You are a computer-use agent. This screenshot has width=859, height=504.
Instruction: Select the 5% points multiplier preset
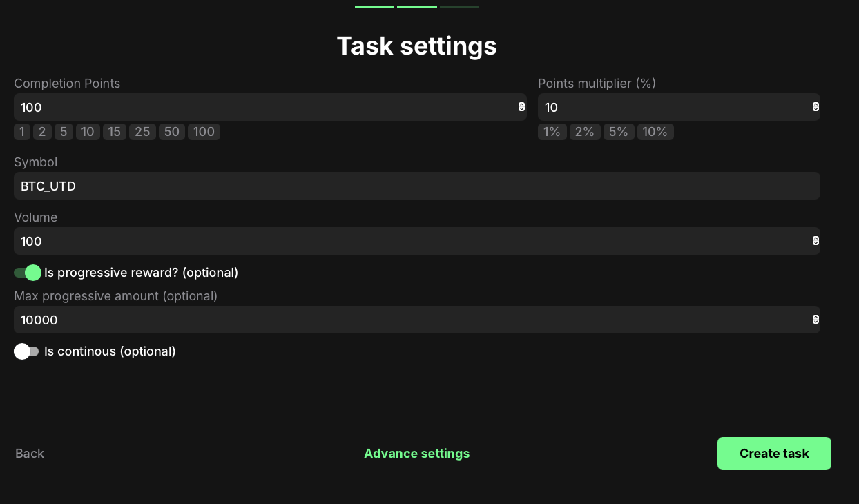pyautogui.click(x=619, y=132)
